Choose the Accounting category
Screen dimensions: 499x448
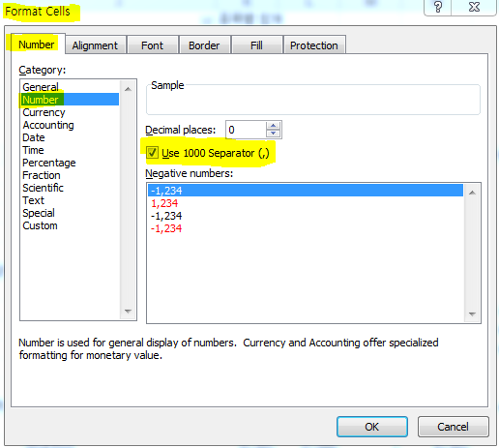(x=70, y=125)
